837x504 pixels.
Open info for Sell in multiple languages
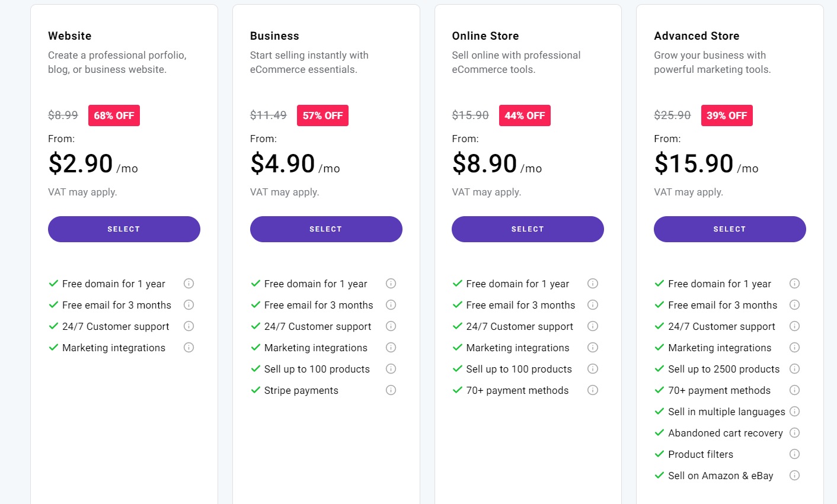coord(795,412)
